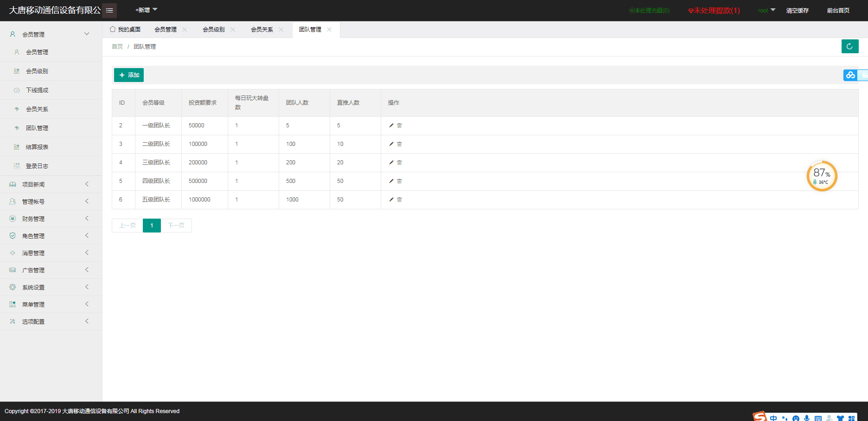This screenshot has height=421, width=868.
Task: Refresh the page with the circular arrow icon
Action: click(x=850, y=46)
